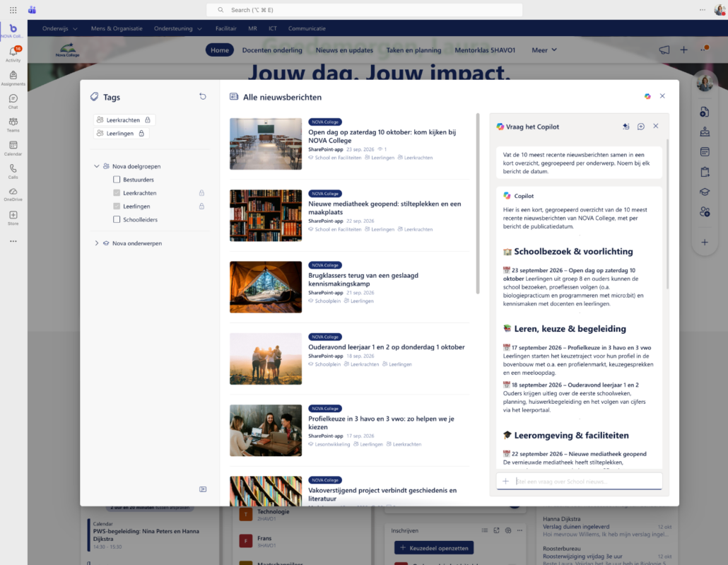This screenshot has width=728, height=565.
Task: Open the Mentorklas 5HAVO1 tab
Action: (x=485, y=50)
